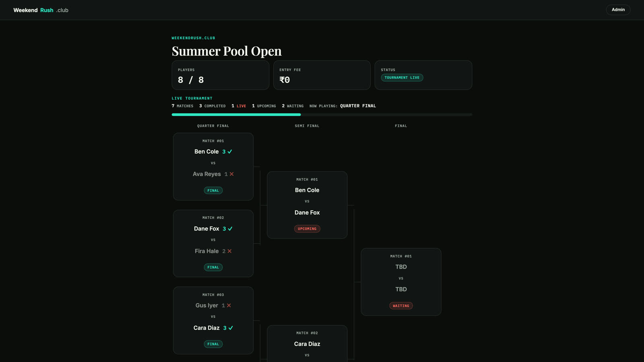Click the 7 MATCHES stat
Viewport: 644px width, 362px height.
point(182,106)
